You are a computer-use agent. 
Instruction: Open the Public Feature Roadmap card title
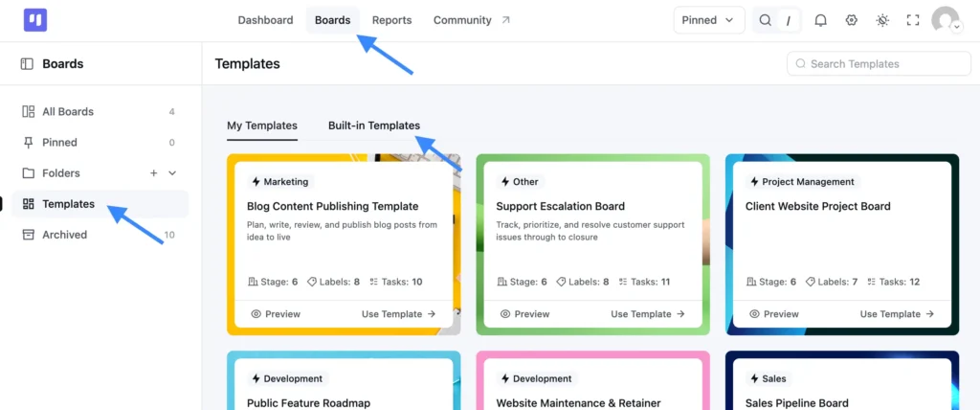309,403
